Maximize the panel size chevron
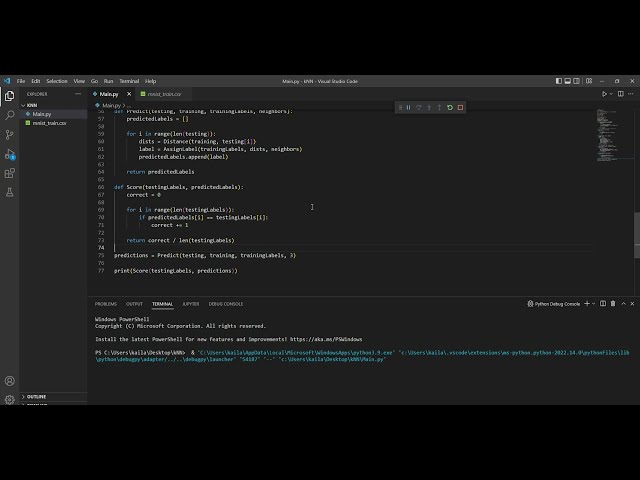Image resolution: width=640 pixels, height=480 pixels. [623, 304]
